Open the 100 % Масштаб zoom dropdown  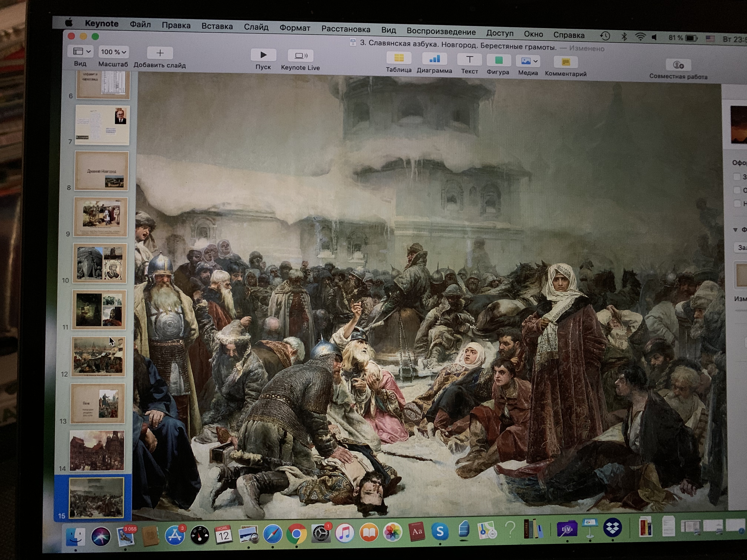pos(113,52)
